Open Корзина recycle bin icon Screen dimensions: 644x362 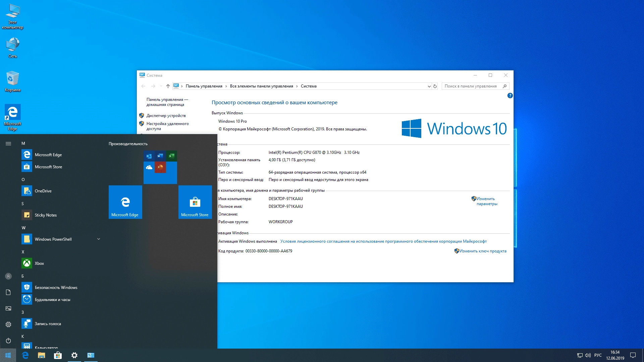[13, 81]
